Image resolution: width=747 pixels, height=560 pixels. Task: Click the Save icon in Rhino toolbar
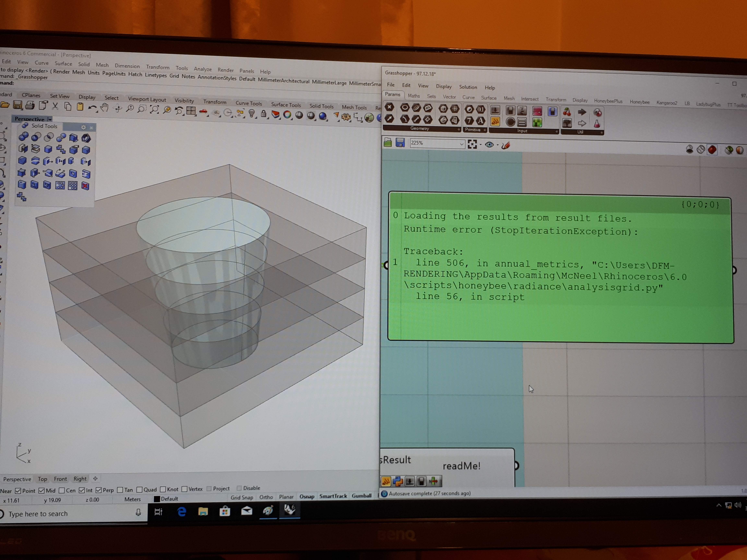pyautogui.click(x=17, y=105)
